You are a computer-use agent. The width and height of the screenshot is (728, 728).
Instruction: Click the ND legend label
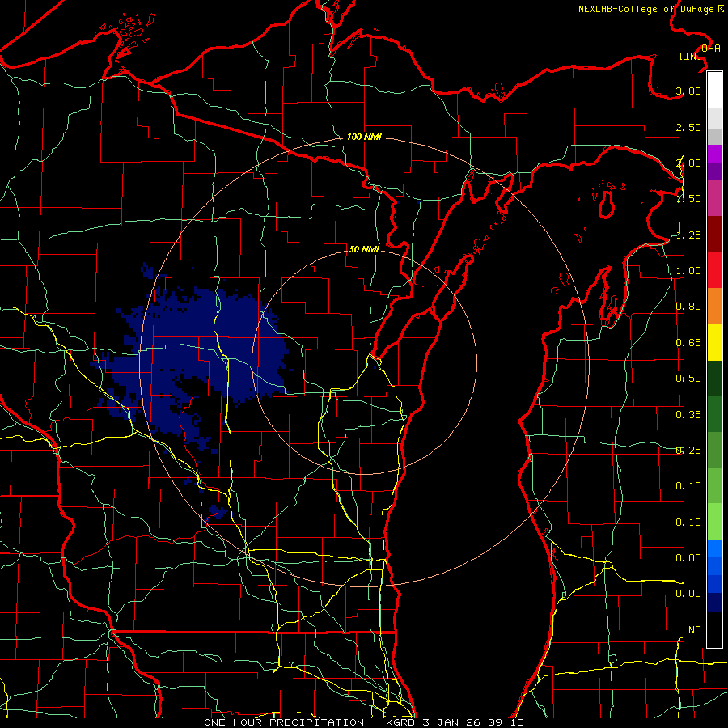[695, 629]
